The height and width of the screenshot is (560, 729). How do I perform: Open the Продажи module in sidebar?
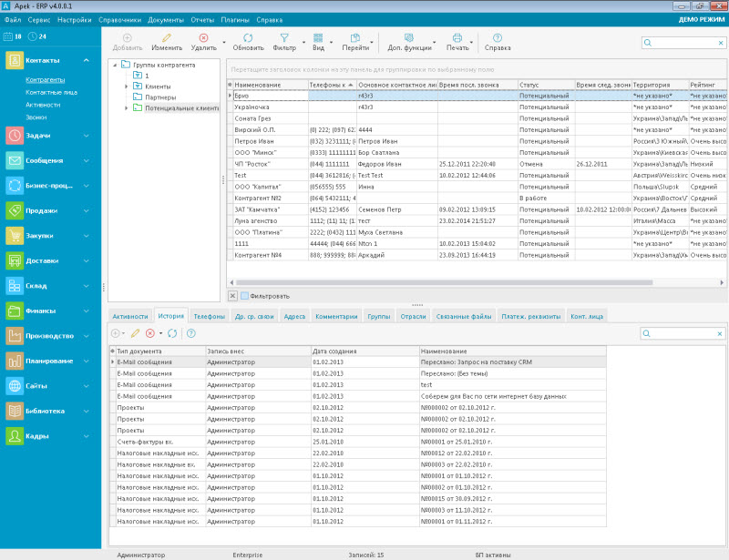[x=44, y=210]
